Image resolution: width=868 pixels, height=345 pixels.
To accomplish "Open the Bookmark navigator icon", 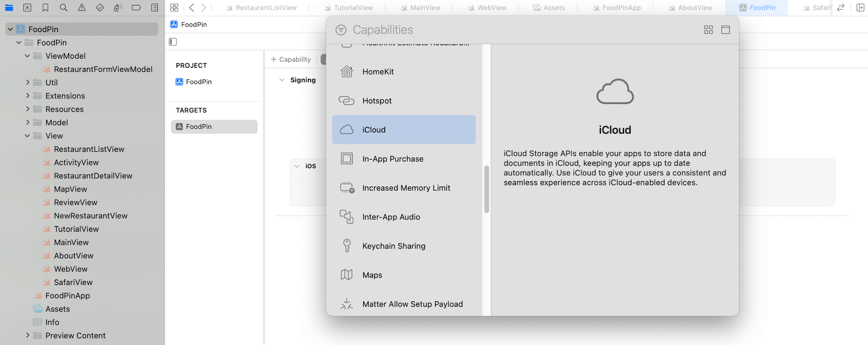I will click(45, 8).
